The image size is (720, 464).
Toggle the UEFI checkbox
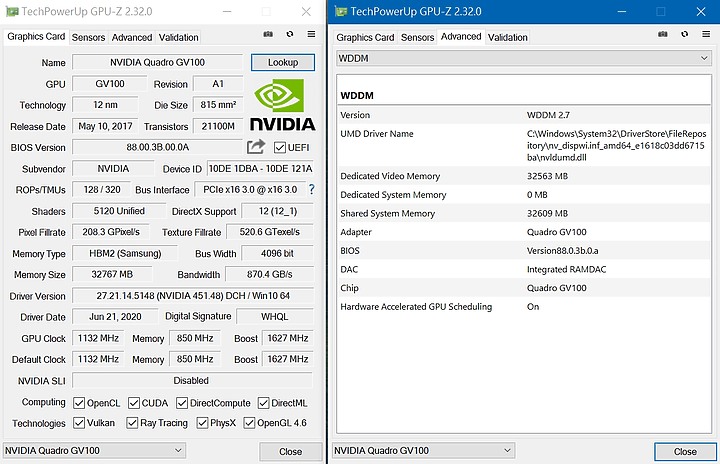280,147
